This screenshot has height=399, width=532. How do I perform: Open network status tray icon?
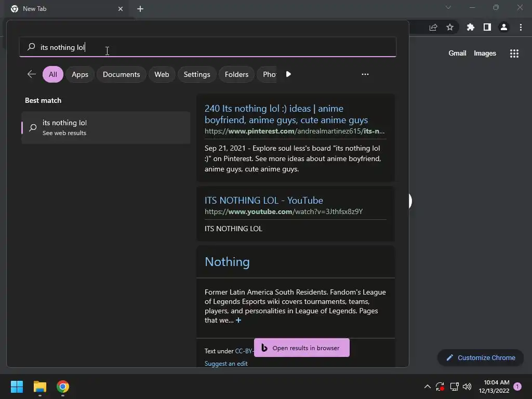[x=454, y=387]
